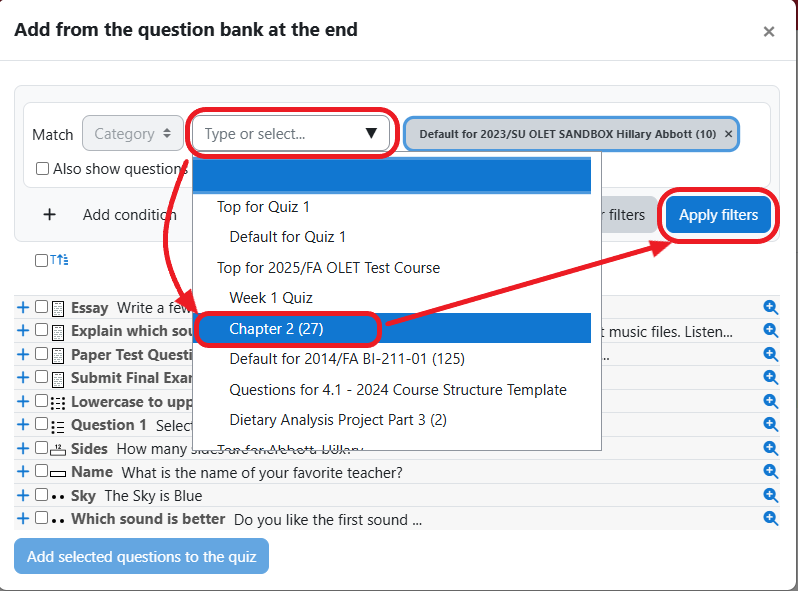Expand the Type or select category dropdown arrow
The height and width of the screenshot is (591, 798).
tap(371, 134)
